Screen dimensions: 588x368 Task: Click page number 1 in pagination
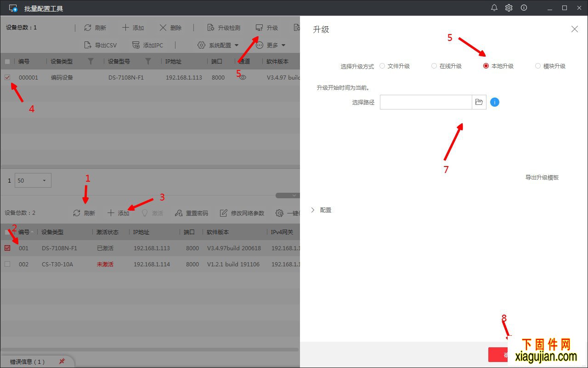9,180
